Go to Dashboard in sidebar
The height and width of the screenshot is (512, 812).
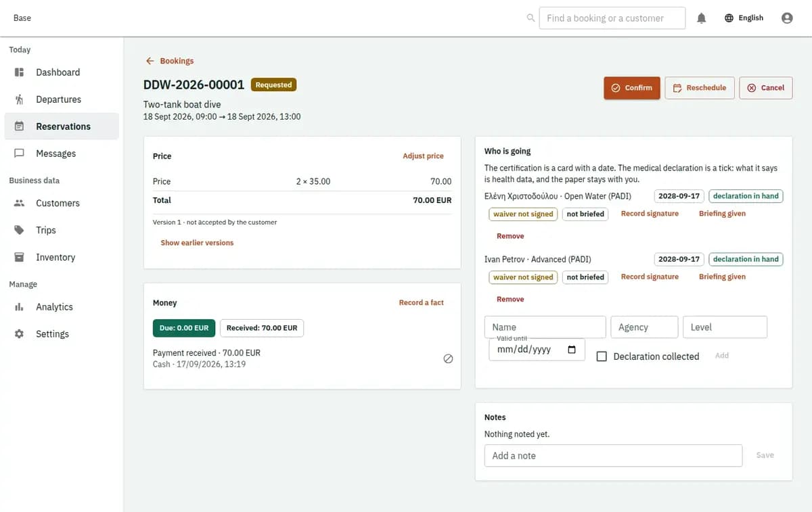(x=62, y=72)
